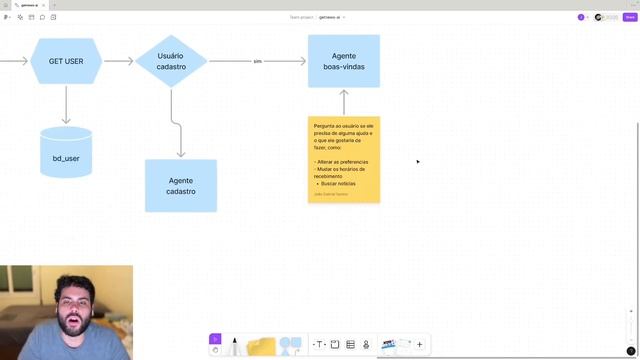Viewport: 640px width, 360px height.
Task: Select the Table tool
Action: [x=350, y=344]
